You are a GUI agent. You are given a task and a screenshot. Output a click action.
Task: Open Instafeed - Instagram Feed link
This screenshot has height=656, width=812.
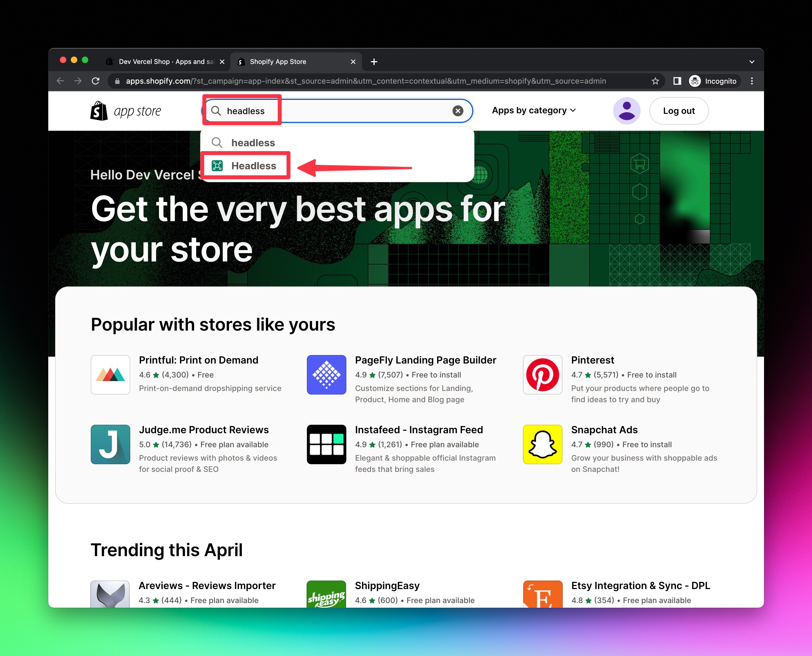point(419,430)
